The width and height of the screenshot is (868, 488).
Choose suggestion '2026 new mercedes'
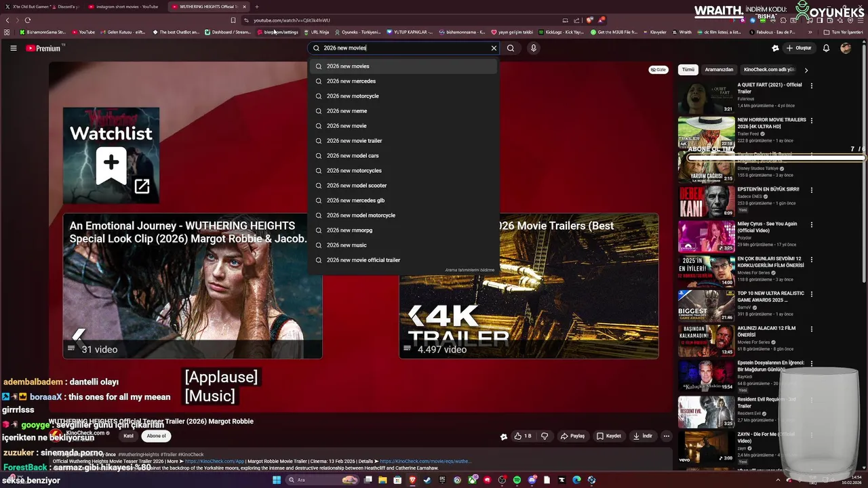[x=403, y=81]
